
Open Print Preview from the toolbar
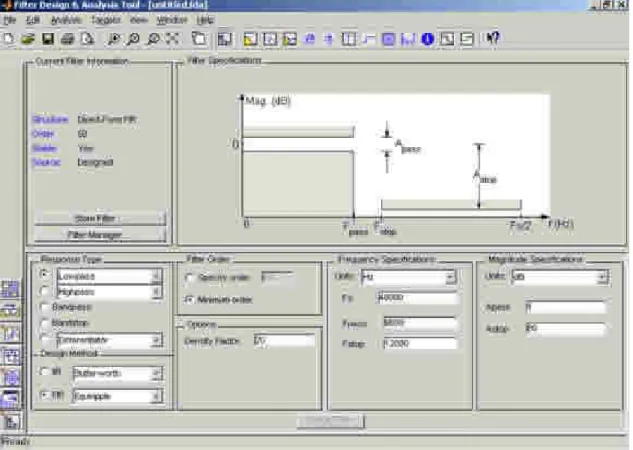click(x=88, y=39)
